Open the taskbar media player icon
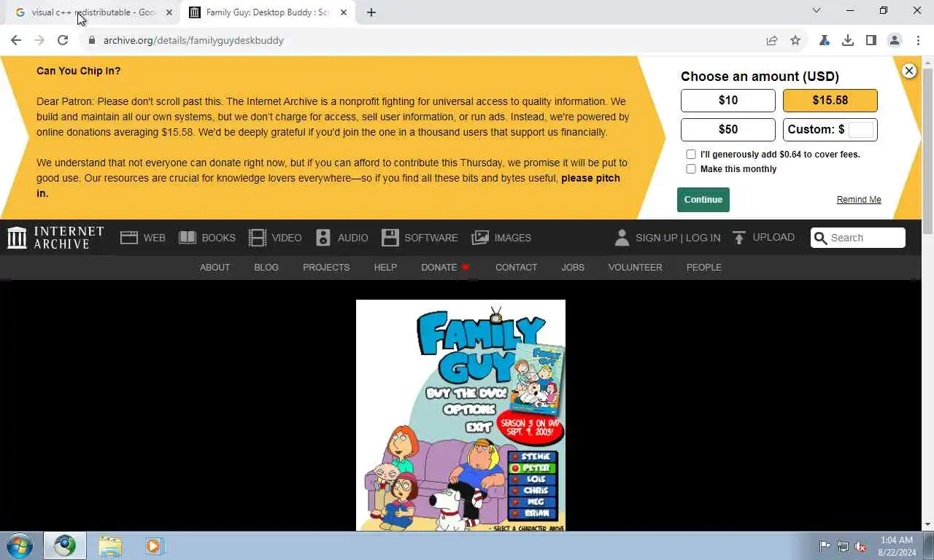The width and height of the screenshot is (934, 560). pos(154,545)
